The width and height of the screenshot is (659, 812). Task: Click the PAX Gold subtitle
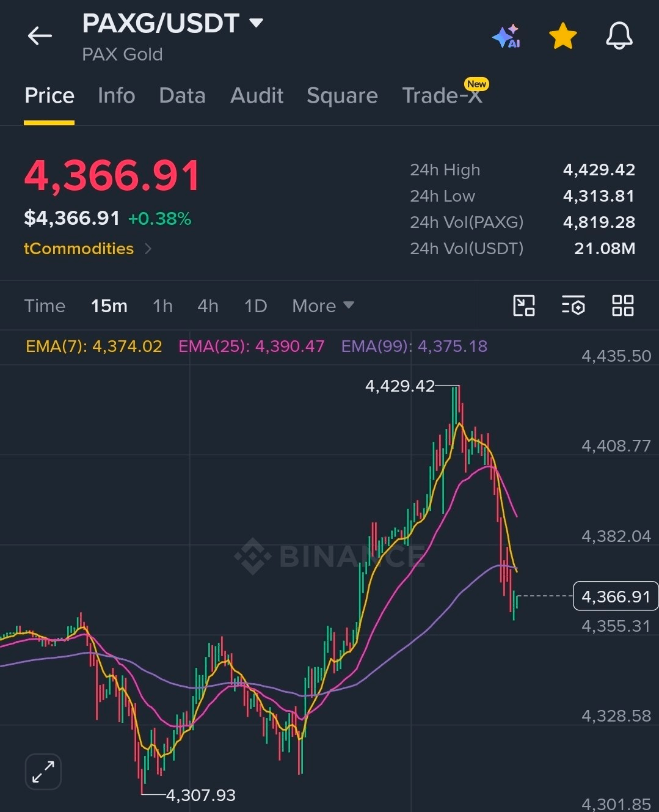[x=122, y=54]
